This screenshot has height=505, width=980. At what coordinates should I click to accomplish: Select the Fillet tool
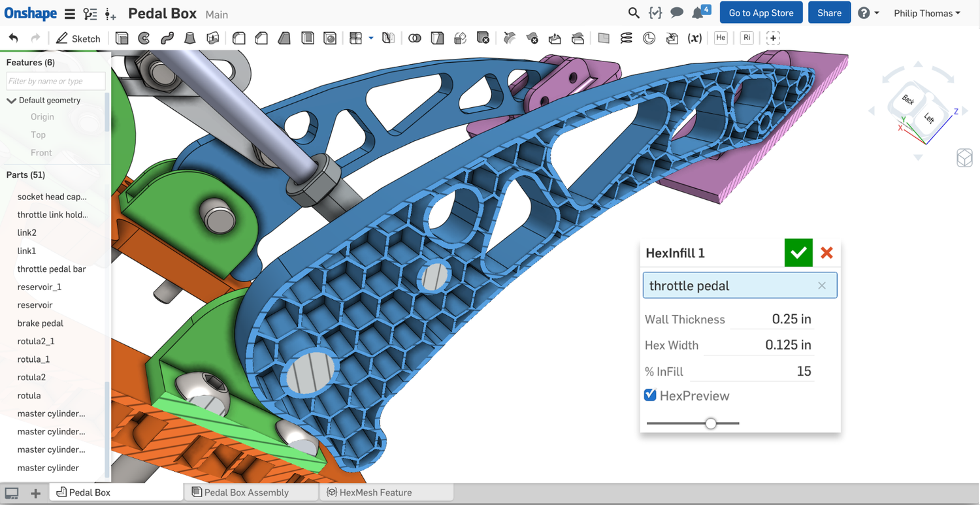(x=238, y=38)
